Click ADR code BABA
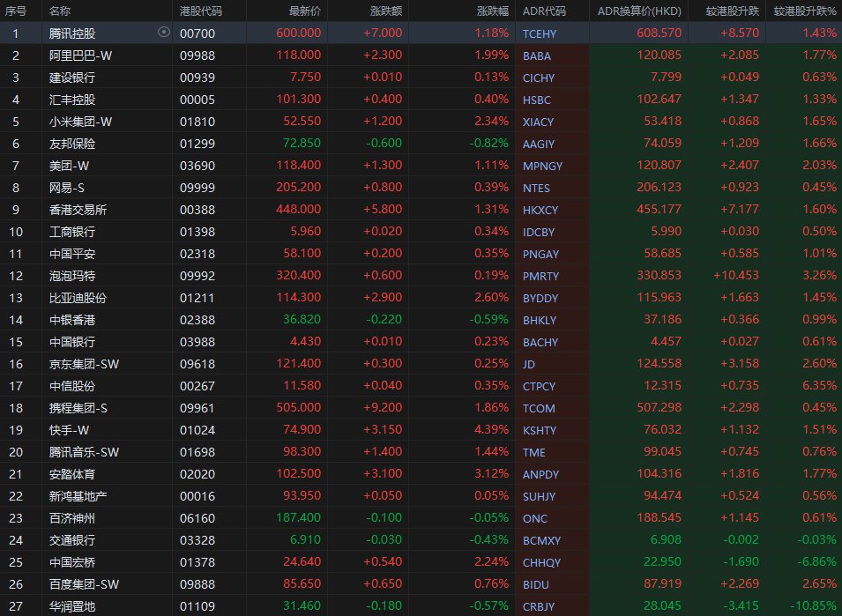This screenshot has height=616, width=842. pyautogui.click(x=537, y=55)
